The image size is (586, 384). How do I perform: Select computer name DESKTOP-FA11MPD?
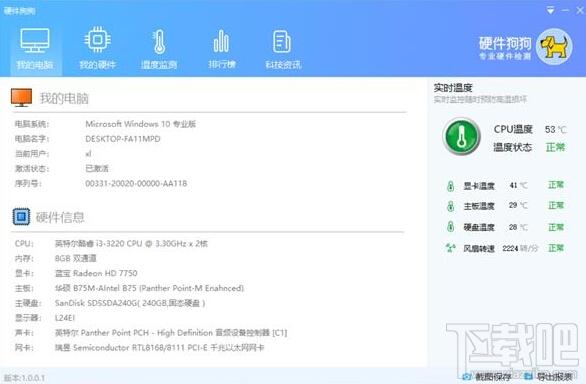click(123, 139)
